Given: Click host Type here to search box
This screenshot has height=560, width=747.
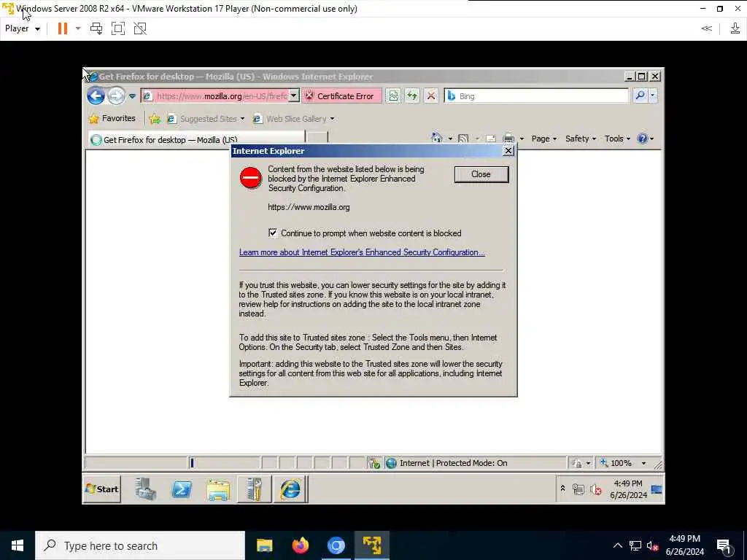Looking at the screenshot, I should tap(140, 545).
